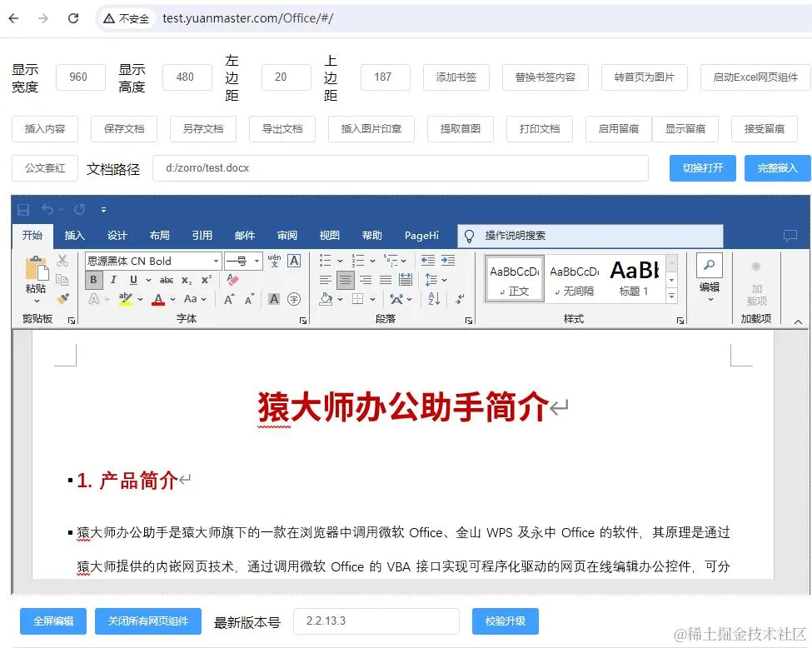Toggle underline formatting
The image size is (812, 648).
pyautogui.click(x=133, y=279)
